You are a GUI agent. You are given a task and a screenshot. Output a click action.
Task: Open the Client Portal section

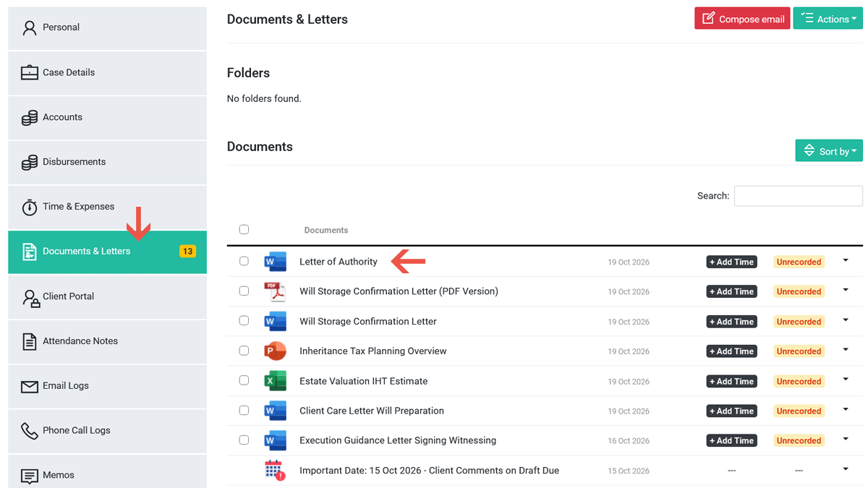(x=107, y=296)
